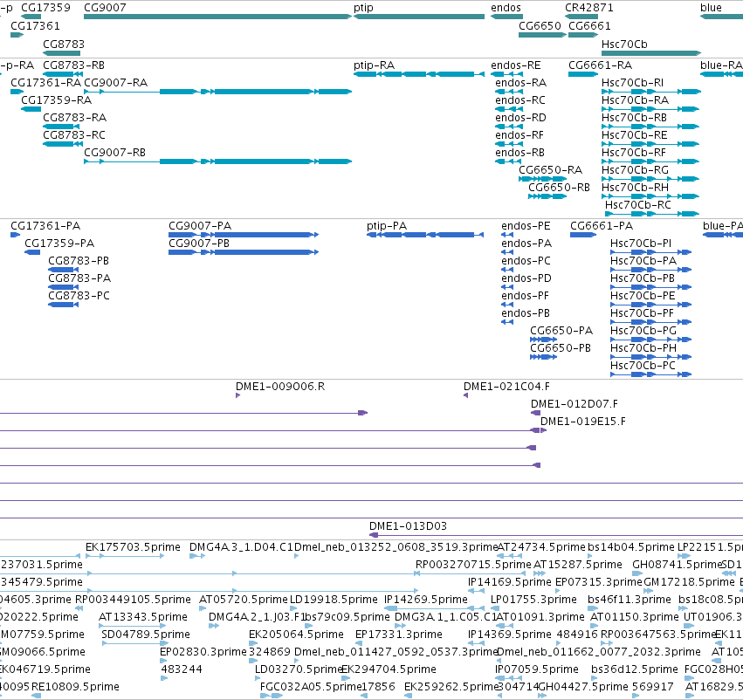The image size is (743, 700).
Task: Select the Hsc70Cb gene label in the gene track
Action: 624,44
